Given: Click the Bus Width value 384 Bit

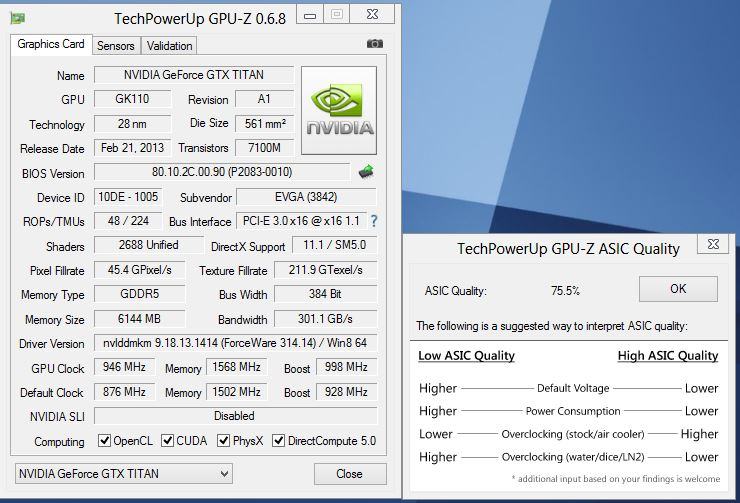Looking at the screenshot, I should [326, 294].
